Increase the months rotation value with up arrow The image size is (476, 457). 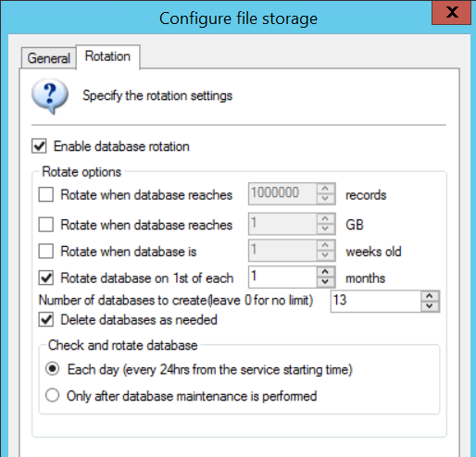click(x=325, y=272)
